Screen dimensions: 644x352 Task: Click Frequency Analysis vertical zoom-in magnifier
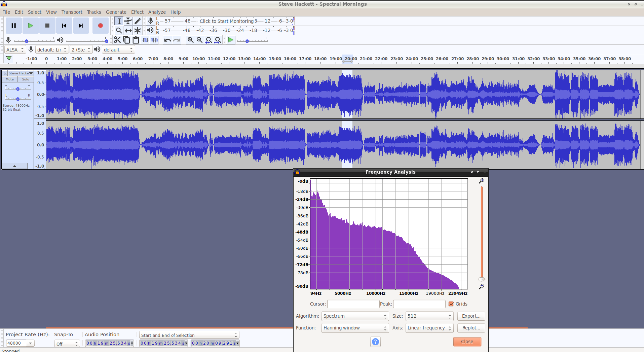coord(482,181)
